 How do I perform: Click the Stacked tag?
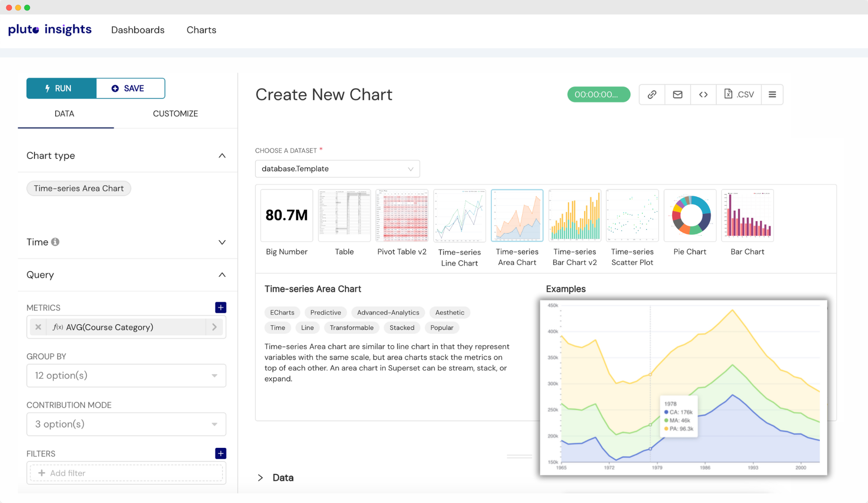(x=402, y=327)
